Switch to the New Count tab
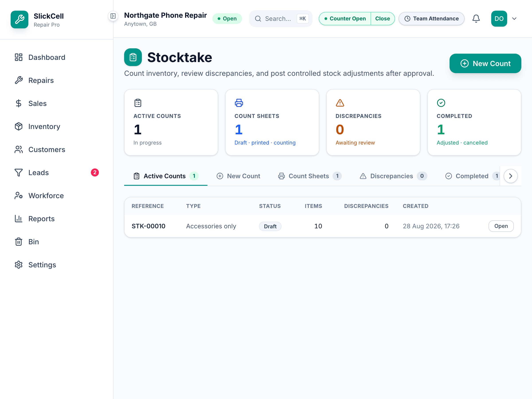This screenshot has width=532, height=399. pyautogui.click(x=238, y=176)
